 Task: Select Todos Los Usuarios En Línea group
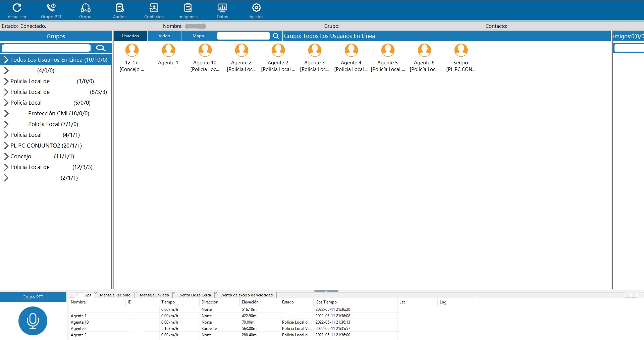59,60
